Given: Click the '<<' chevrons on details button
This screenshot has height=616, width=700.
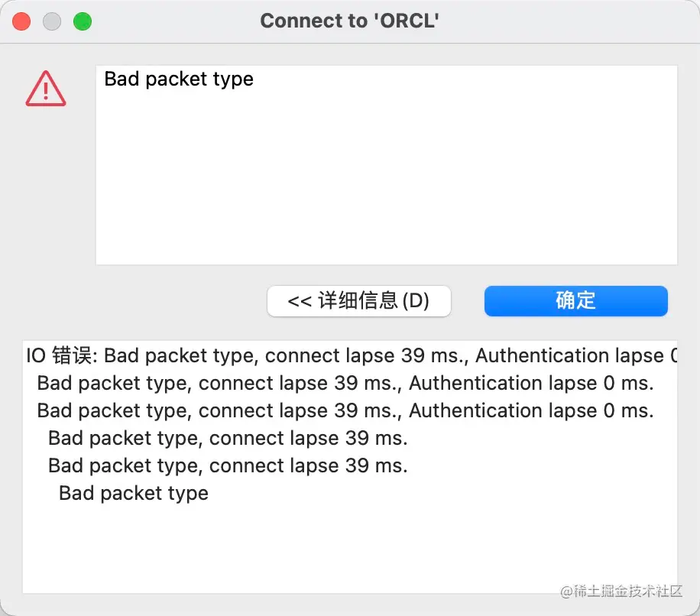Looking at the screenshot, I should coord(300,301).
